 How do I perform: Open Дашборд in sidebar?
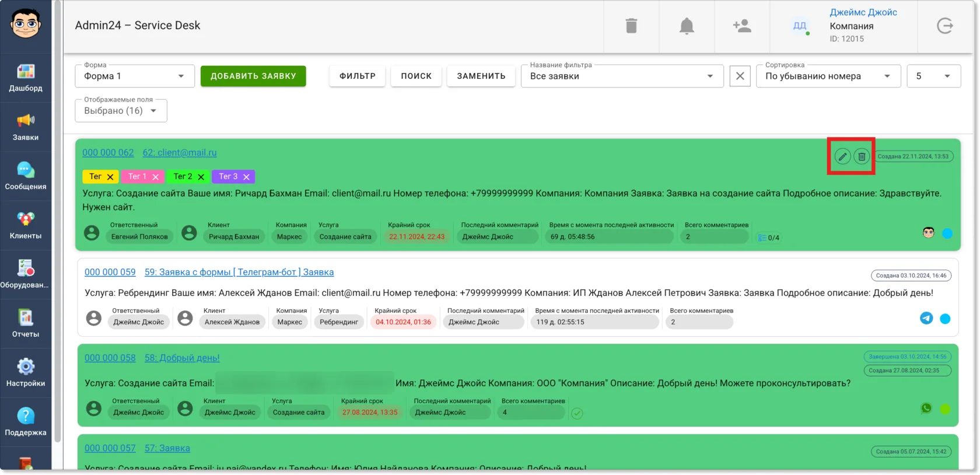(x=26, y=78)
